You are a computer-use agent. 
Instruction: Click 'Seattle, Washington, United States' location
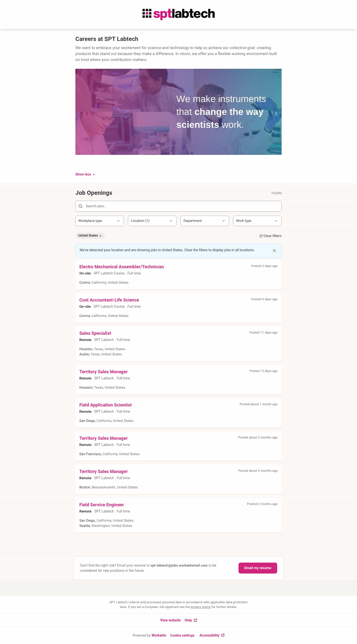[106, 526]
